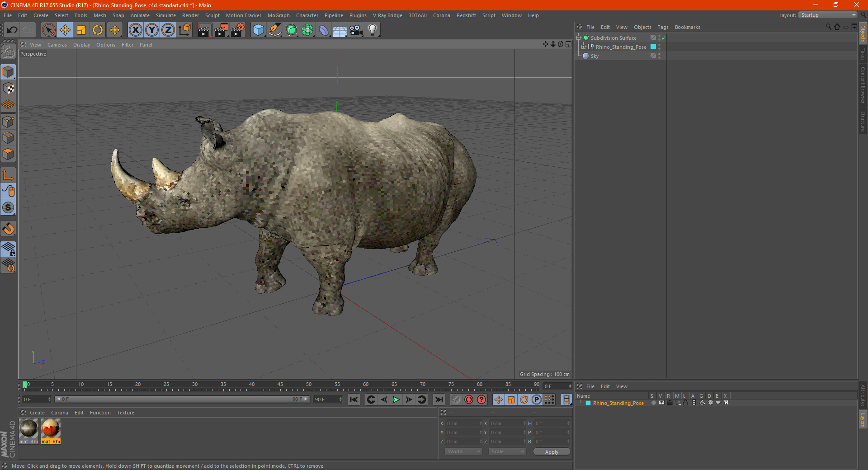Render the active view
868x470 pixels.
[204, 30]
